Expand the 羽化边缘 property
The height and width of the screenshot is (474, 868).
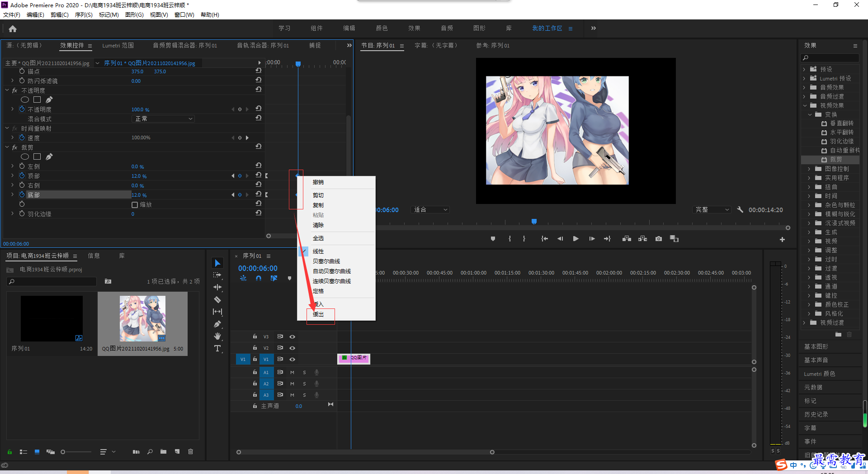pyautogui.click(x=12, y=213)
